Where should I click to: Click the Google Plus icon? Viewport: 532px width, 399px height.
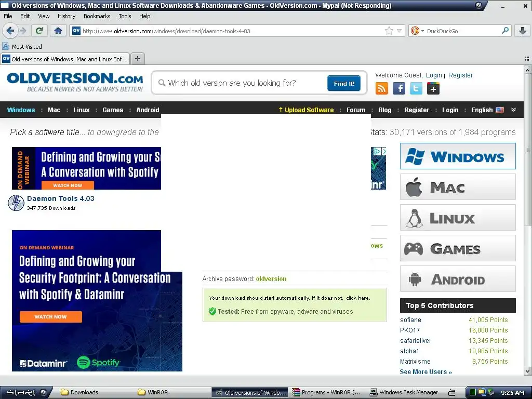[433, 88]
